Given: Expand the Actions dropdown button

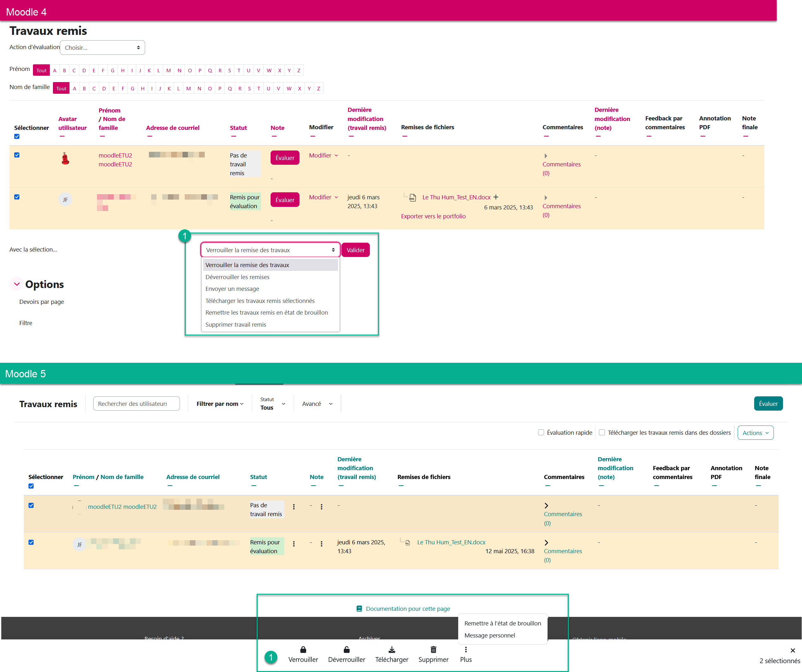Looking at the screenshot, I should [755, 432].
